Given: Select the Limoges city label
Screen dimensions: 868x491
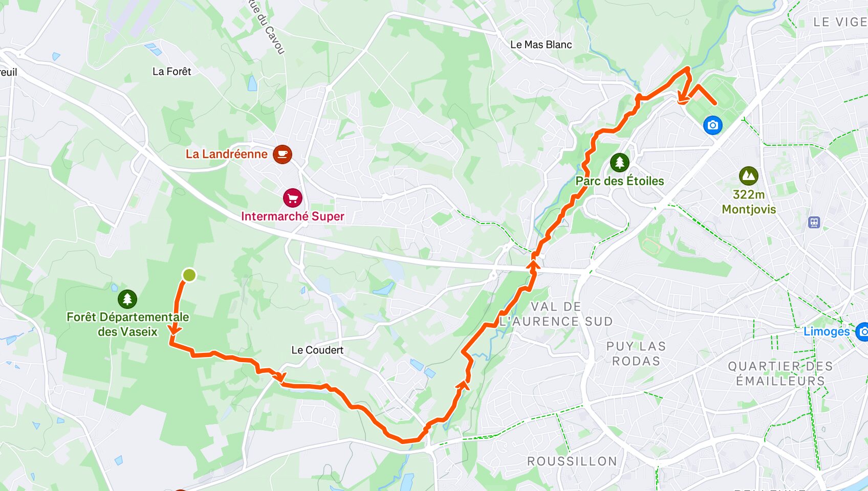Looking at the screenshot, I should [x=826, y=331].
